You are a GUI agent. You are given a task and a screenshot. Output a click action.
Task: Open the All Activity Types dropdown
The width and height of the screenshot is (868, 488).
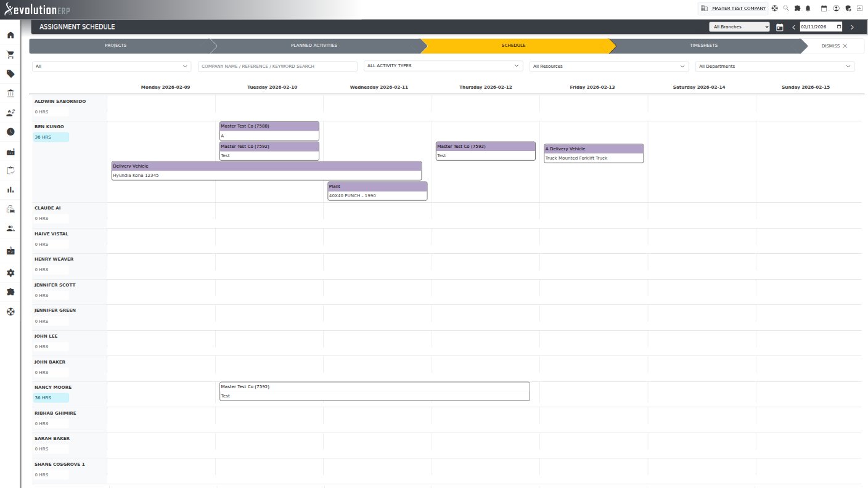tap(444, 66)
